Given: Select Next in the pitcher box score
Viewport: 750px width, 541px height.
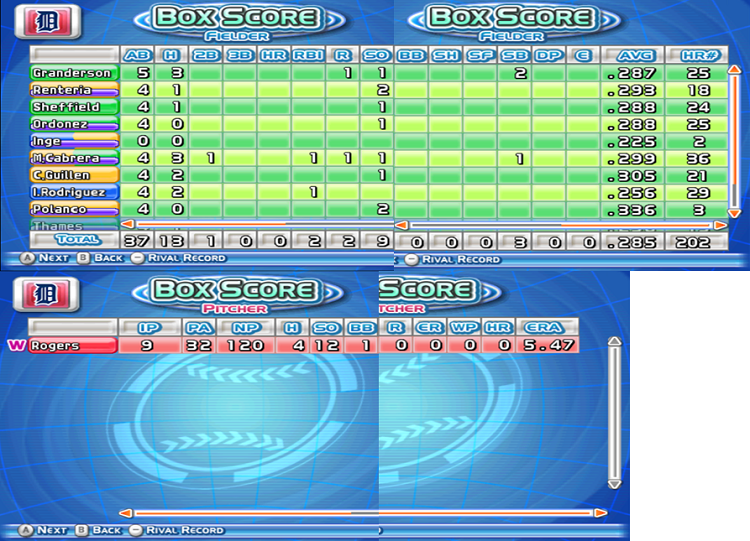Looking at the screenshot, I should coord(44,530).
